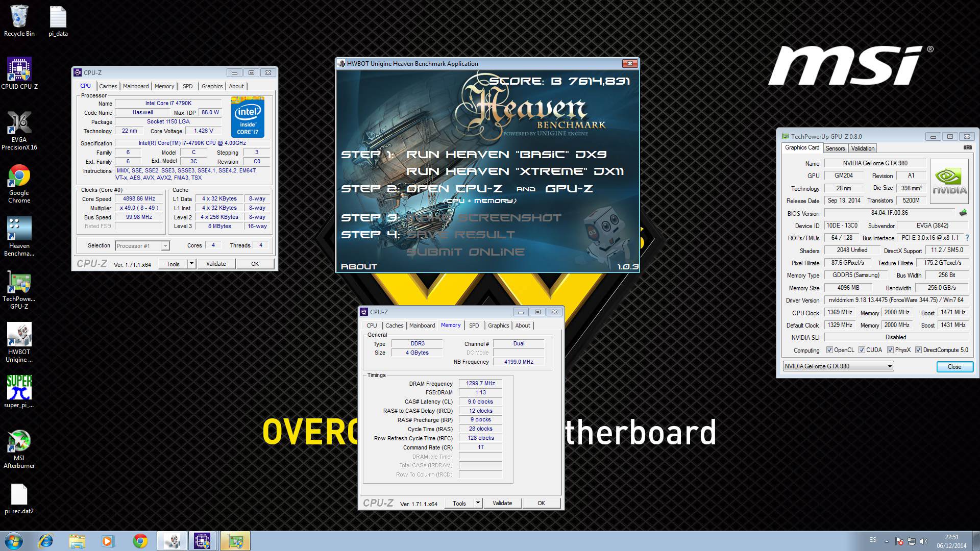Screen dimensions: 980x551
Task: Click the Bus Interface question mark
Action: pyautogui.click(x=967, y=238)
